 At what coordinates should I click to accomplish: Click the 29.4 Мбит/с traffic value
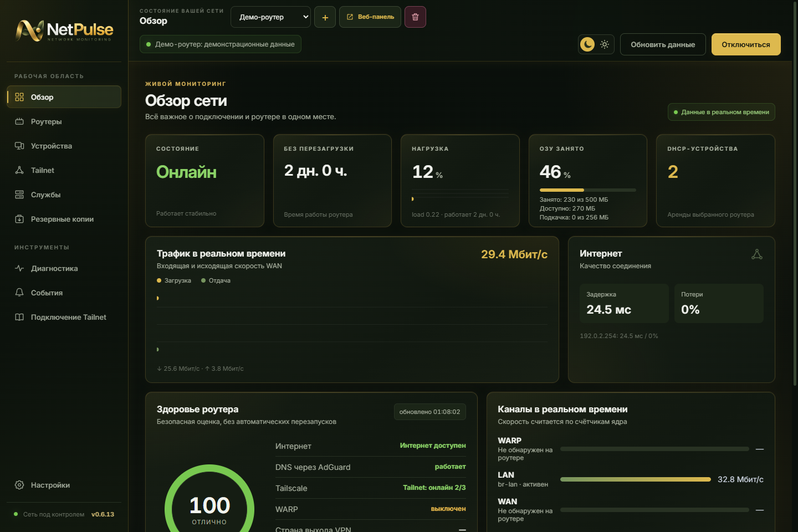tap(514, 254)
